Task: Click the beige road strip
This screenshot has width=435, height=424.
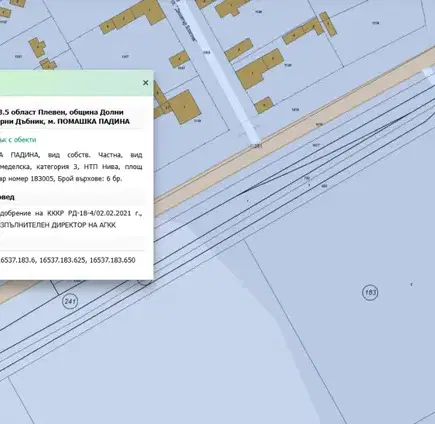Action: [293, 132]
